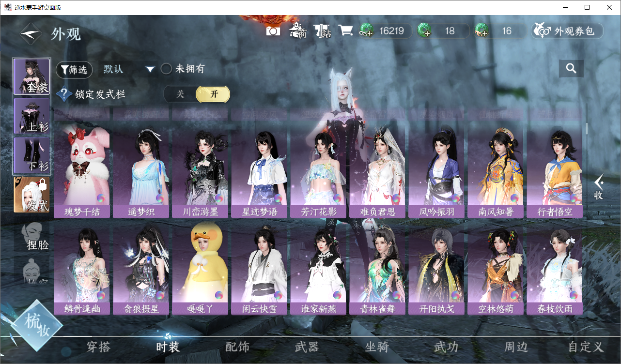Click dye color orb on 难负君思 card

pyautogui.click(x=397, y=198)
